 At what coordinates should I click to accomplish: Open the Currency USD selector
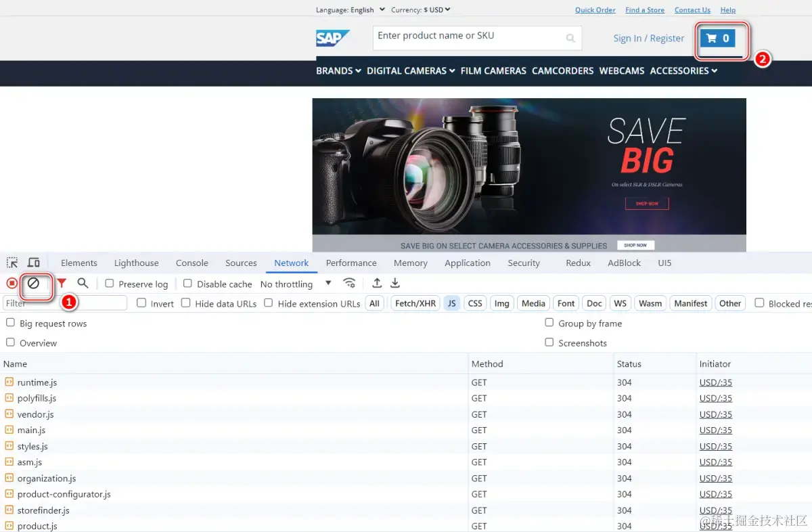tap(420, 9)
